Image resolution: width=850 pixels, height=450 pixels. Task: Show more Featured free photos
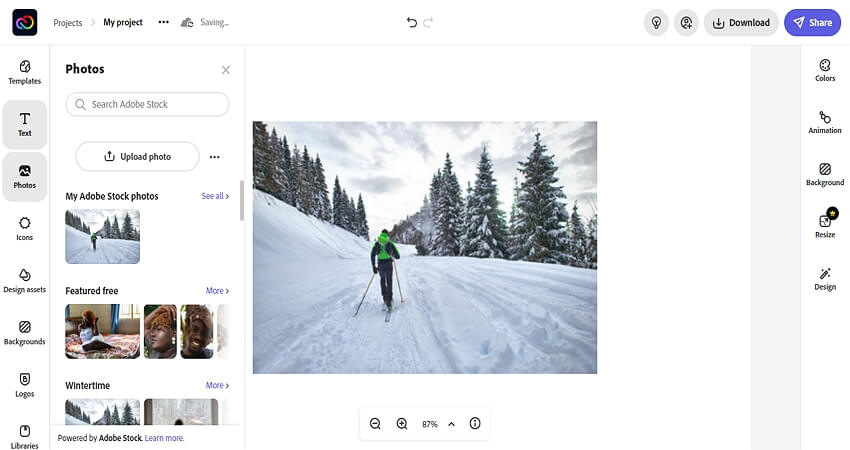click(x=217, y=291)
